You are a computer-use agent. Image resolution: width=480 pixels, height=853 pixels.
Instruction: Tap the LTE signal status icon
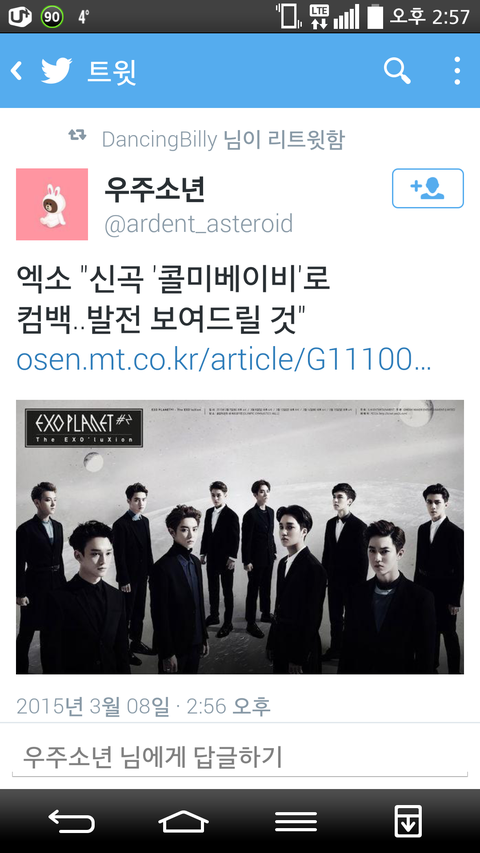pos(319,16)
